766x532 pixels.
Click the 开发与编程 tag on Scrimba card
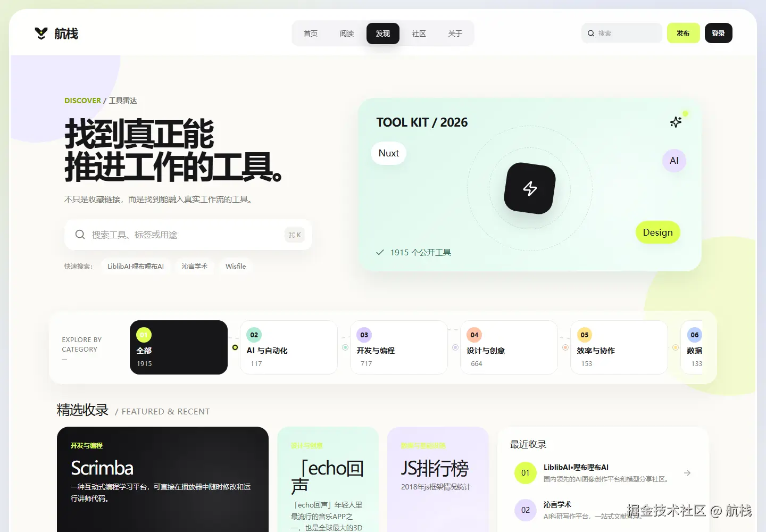point(87,446)
